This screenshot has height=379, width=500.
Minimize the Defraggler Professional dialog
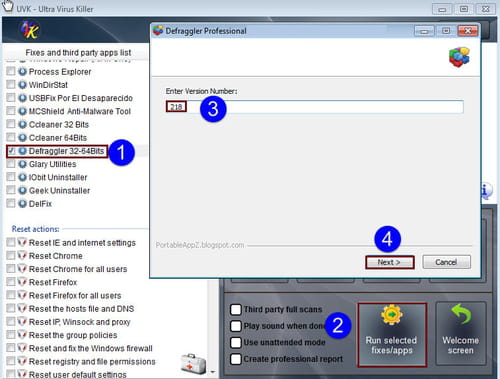(x=424, y=31)
